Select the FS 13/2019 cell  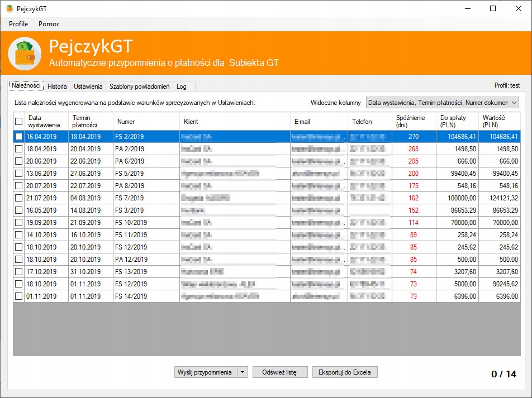tap(146, 271)
